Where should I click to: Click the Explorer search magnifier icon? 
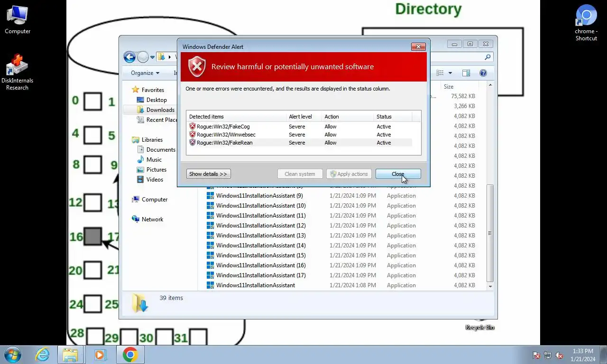pos(487,57)
